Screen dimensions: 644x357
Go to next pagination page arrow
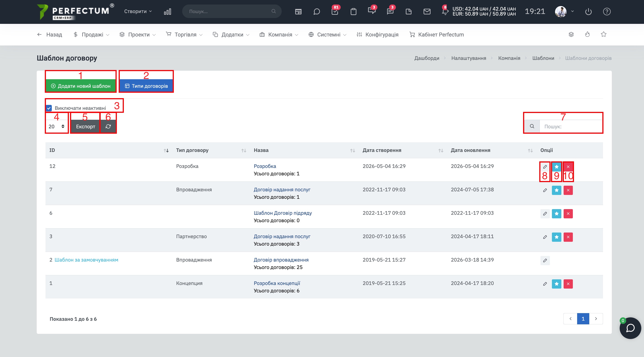(x=596, y=319)
